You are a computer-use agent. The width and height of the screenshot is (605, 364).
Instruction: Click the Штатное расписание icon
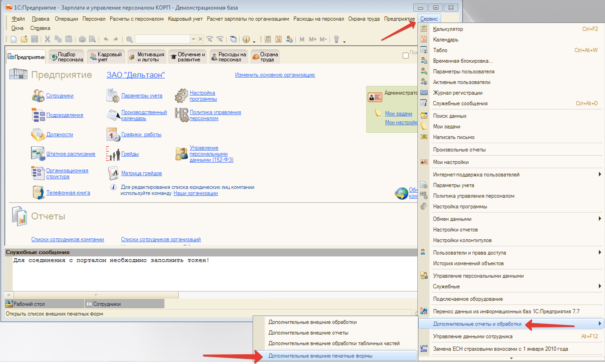click(38, 154)
